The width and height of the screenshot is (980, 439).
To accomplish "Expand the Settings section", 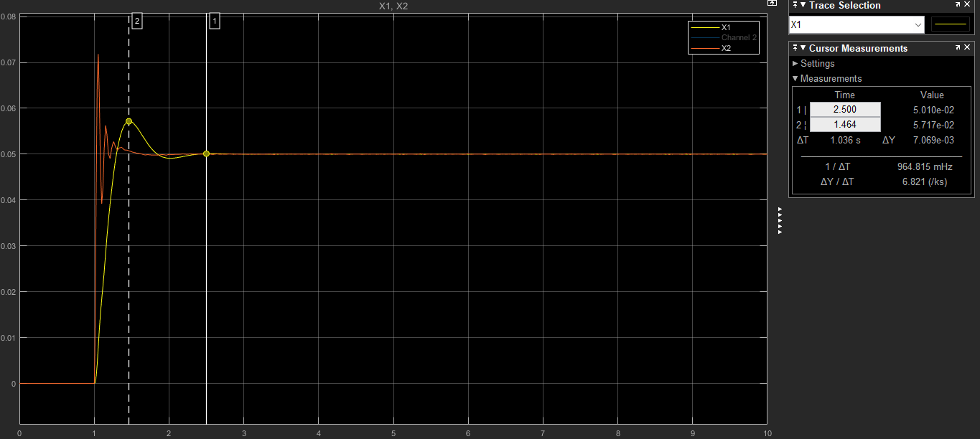I will [795, 64].
